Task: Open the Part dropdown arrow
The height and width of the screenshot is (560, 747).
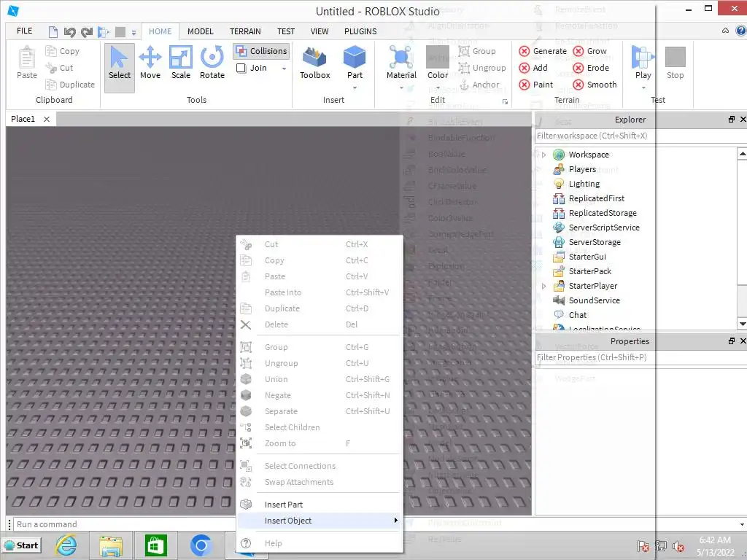Action: pos(355,87)
